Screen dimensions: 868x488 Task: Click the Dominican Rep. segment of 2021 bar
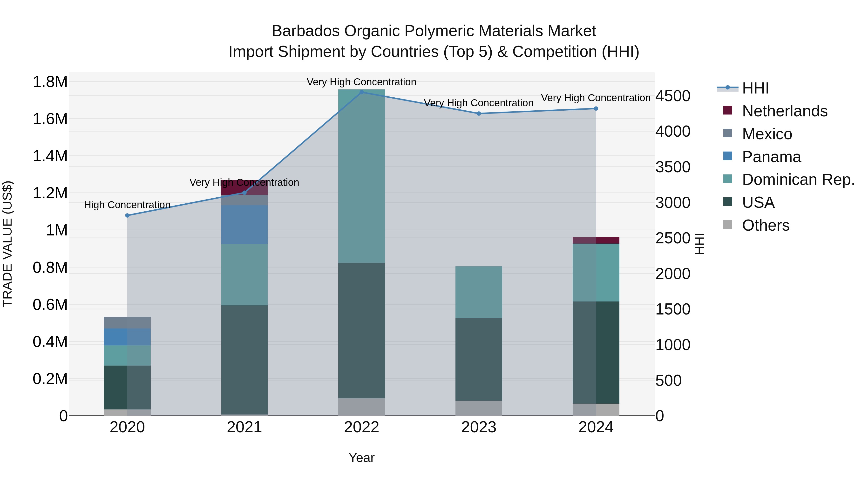(245, 275)
